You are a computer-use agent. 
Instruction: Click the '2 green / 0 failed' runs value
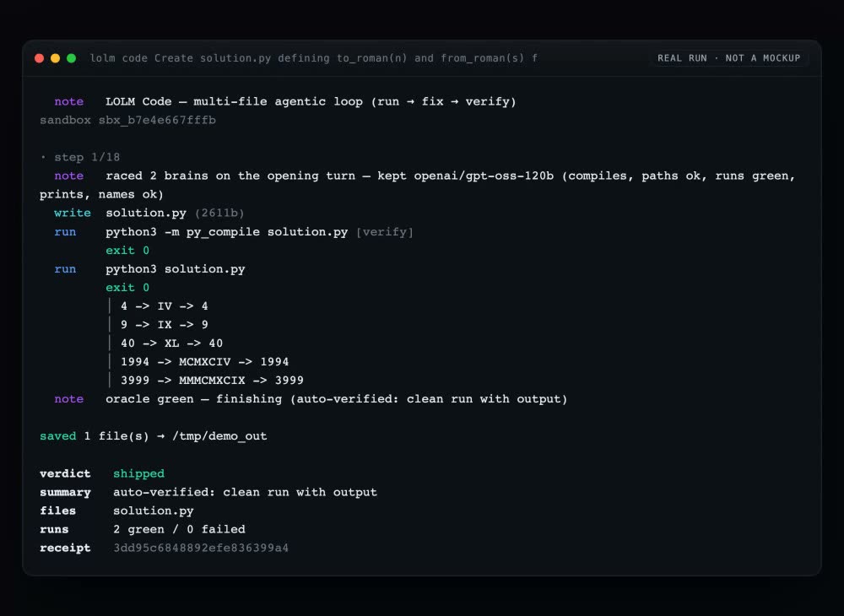(x=179, y=529)
